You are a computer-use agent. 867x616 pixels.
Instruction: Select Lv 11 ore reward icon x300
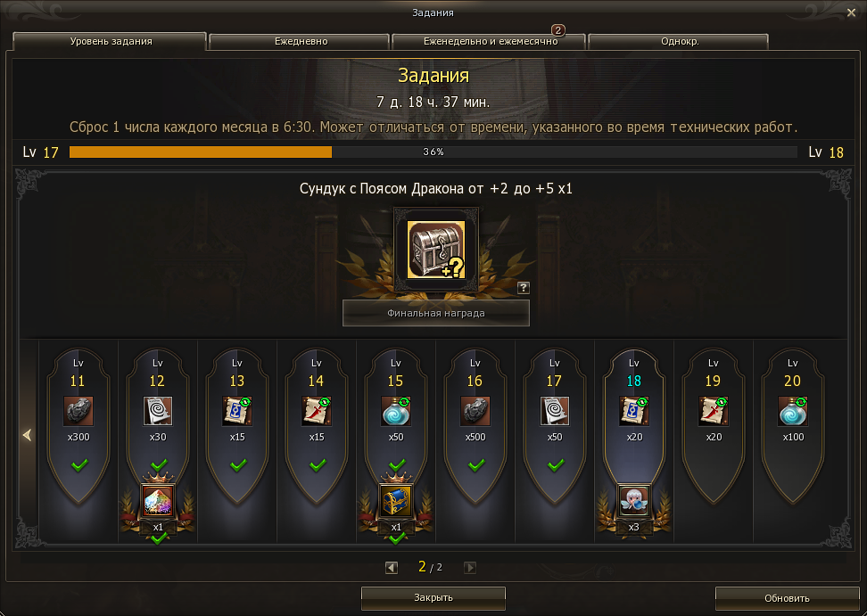[x=78, y=411]
